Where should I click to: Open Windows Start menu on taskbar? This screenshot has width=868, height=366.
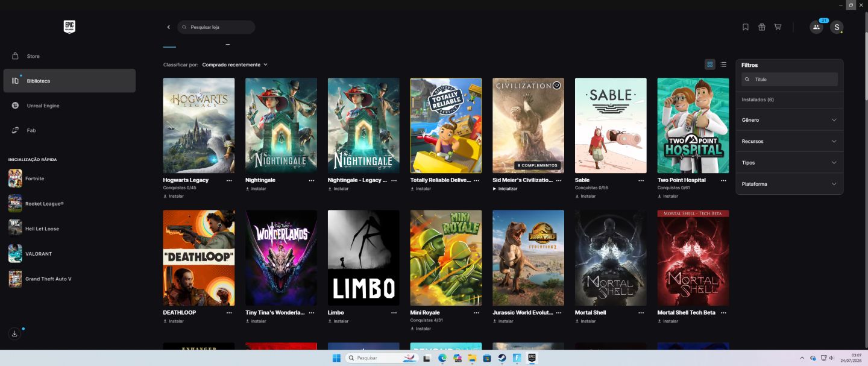click(x=336, y=358)
